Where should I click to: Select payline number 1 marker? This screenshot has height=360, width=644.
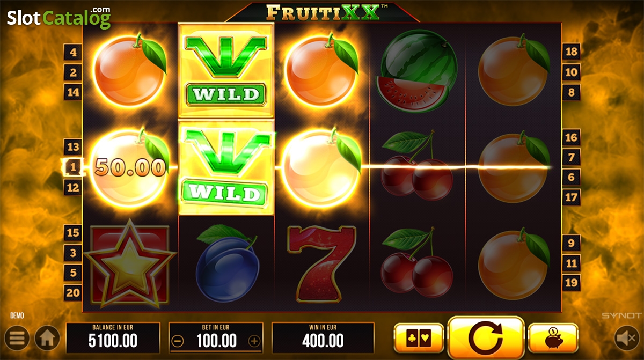(73, 167)
